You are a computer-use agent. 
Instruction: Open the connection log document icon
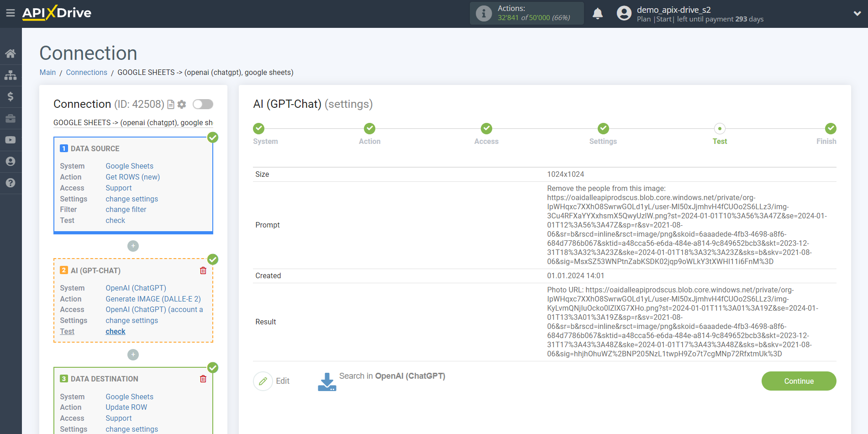click(171, 105)
